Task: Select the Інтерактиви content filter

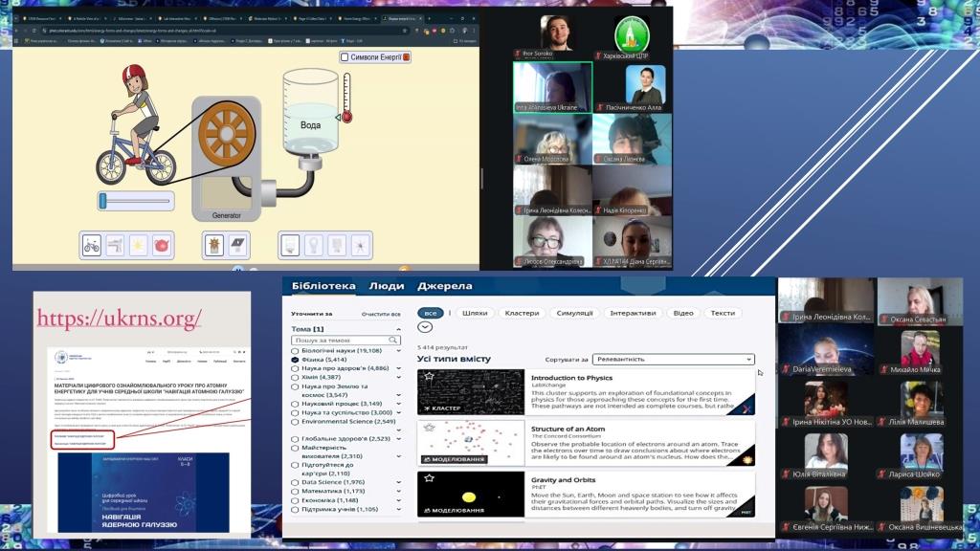Action: [634, 313]
